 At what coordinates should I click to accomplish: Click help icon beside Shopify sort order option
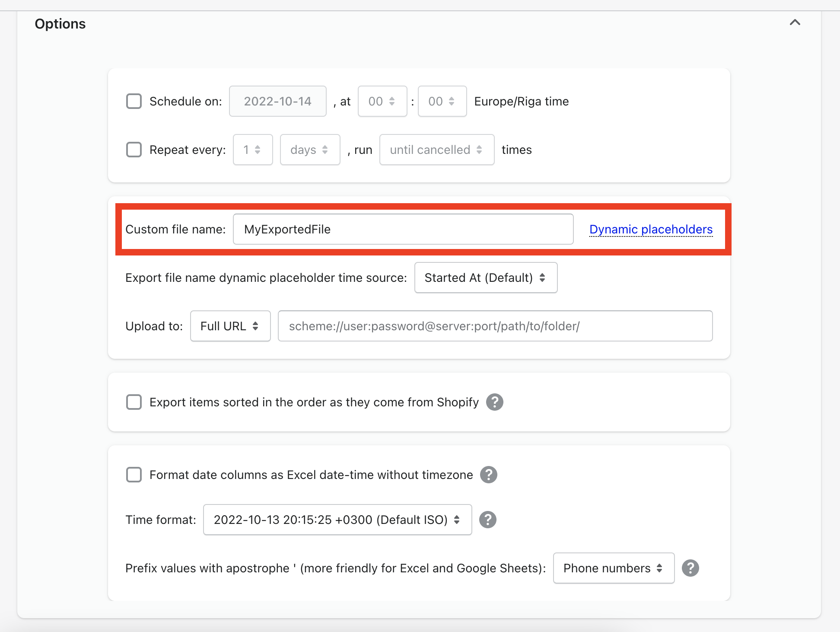coord(494,402)
